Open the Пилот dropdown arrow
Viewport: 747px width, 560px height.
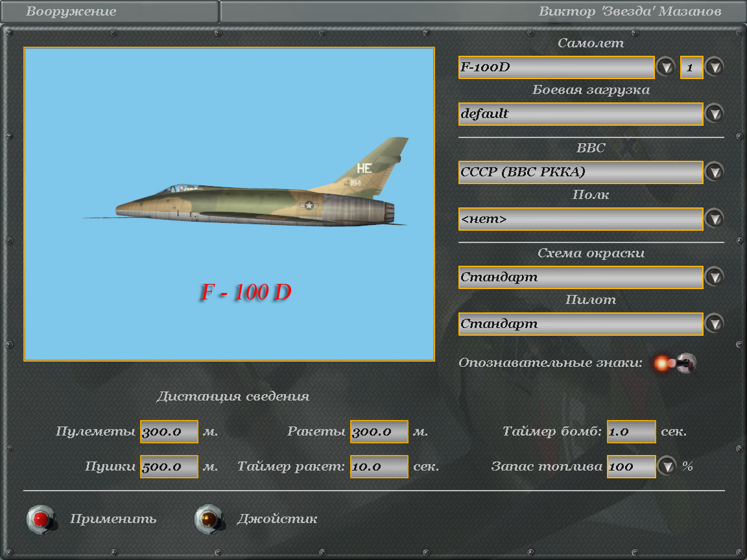[714, 323]
